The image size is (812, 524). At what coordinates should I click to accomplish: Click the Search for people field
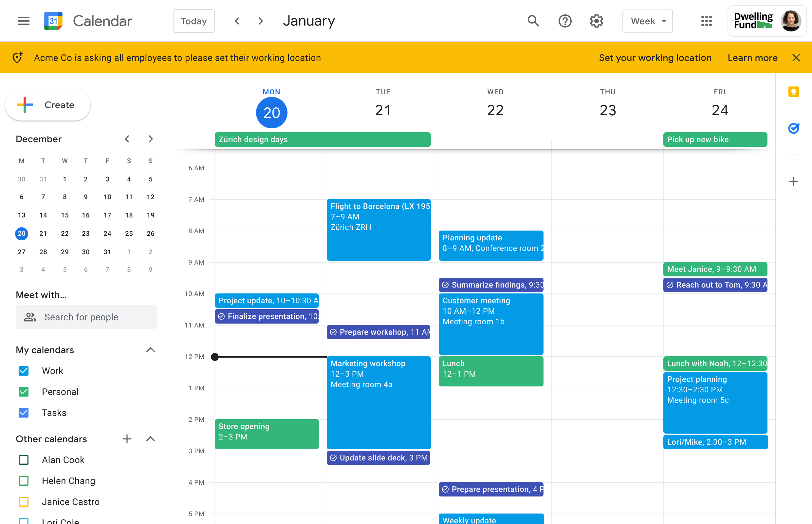click(x=86, y=317)
